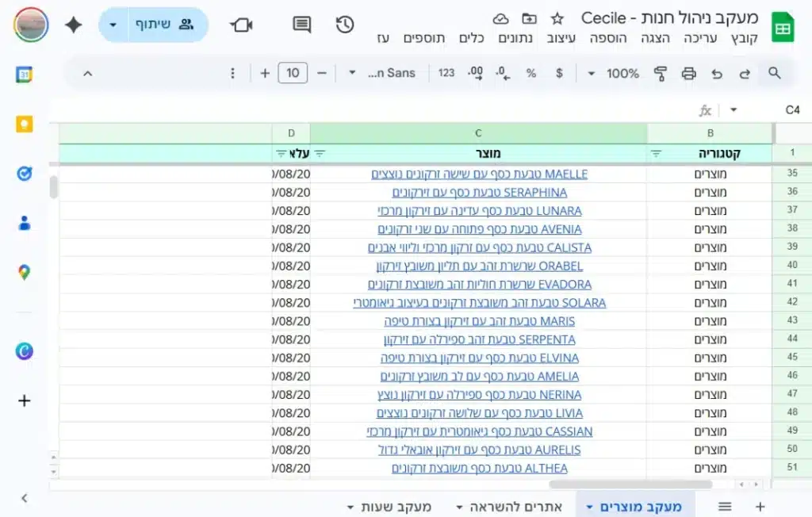Open the filter on the מוצר column header
Screen dimensions: 812x517
pos(320,154)
